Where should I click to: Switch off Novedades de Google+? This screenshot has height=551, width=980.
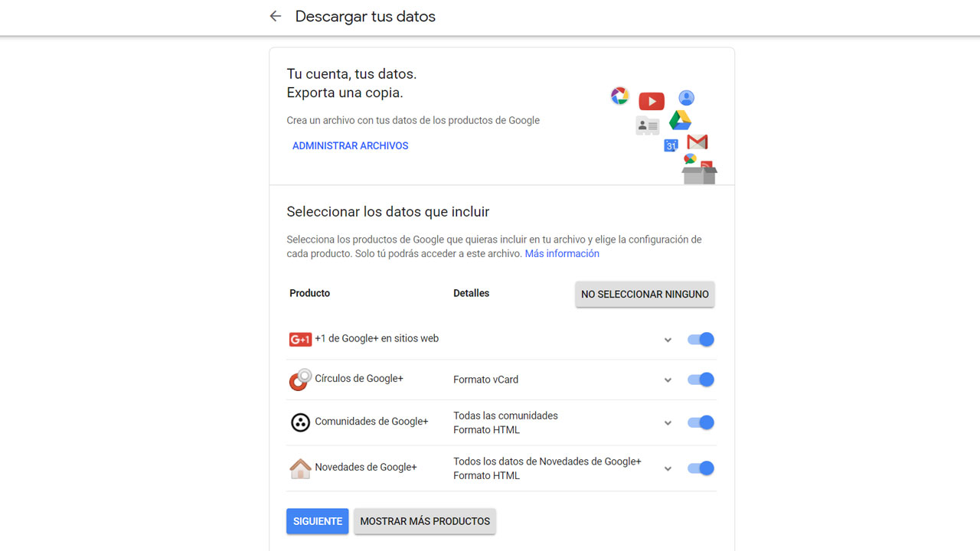click(701, 468)
